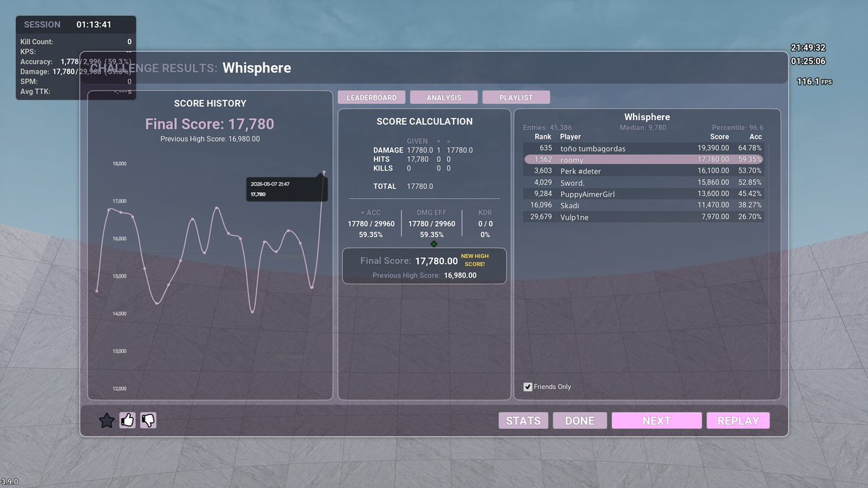This screenshot has width=868, height=488.
Task: Select the Sword. leaderboard entry
Action: click(x=644, y=182)
